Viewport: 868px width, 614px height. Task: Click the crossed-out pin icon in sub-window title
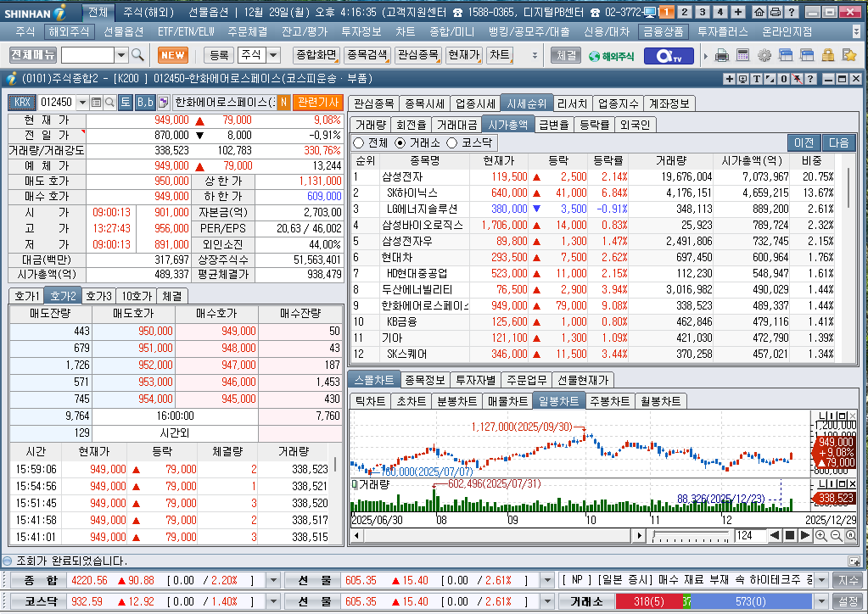797,79
